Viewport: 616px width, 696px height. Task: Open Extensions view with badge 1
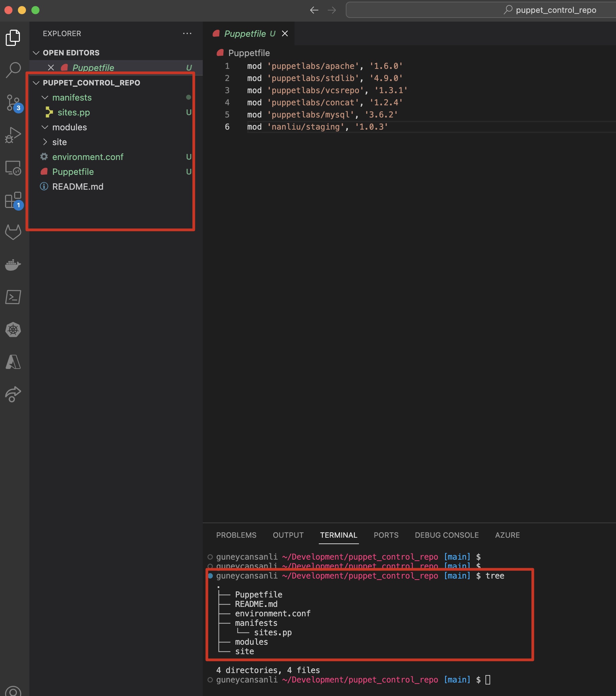[x=13, y=200]
